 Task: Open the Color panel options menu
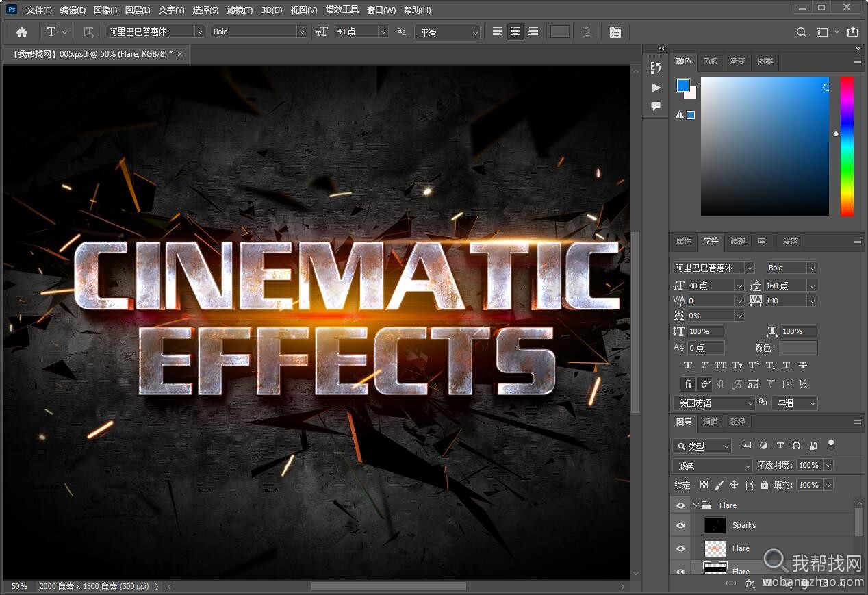(x=857, y=62)
